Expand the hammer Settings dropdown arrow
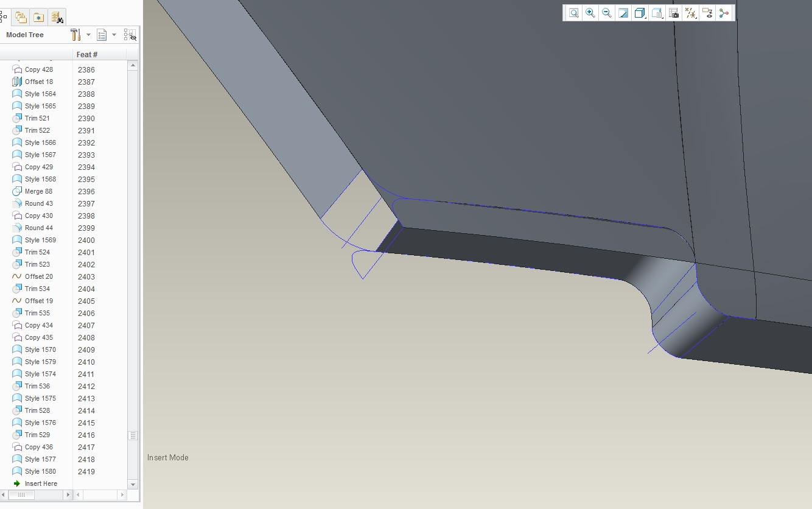This screenshot has height=509, width=812. click(x=88, y=35)
